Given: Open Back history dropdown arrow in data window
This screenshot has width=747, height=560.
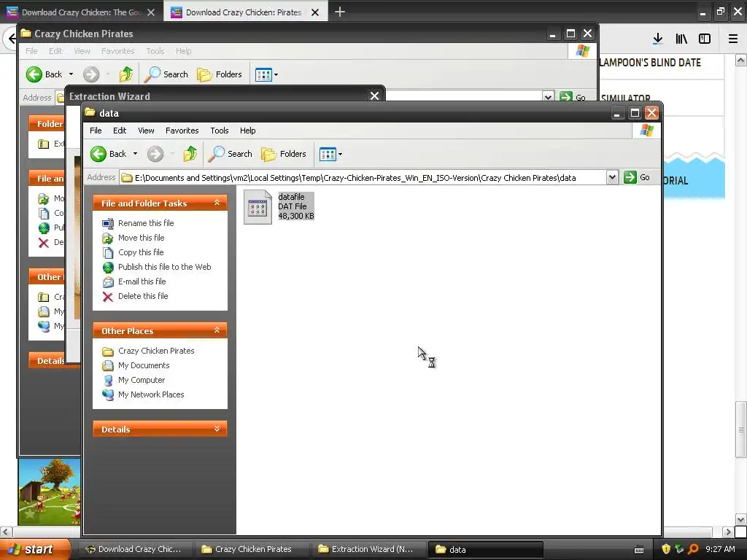Looking at the screenshot, I should 135,154.
